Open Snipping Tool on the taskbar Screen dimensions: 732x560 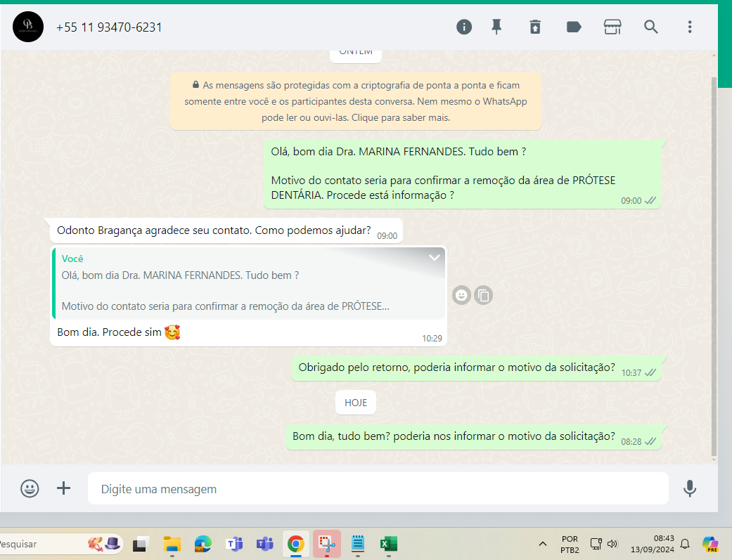(x=327, y=544)
